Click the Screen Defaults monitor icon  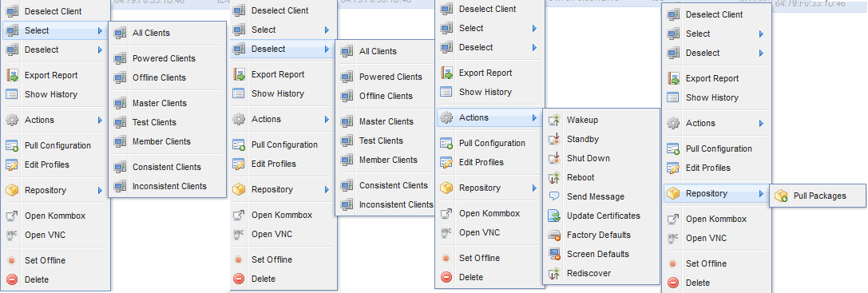(x=555, y=254)
